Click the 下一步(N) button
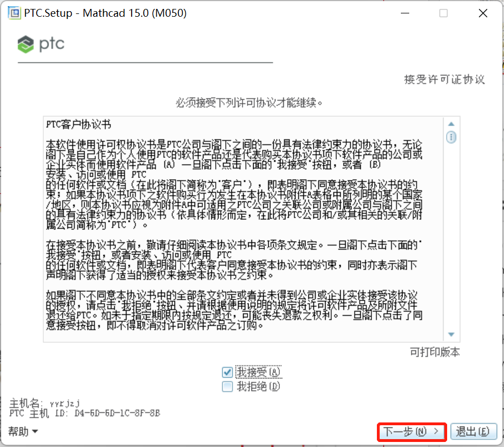 412,431
